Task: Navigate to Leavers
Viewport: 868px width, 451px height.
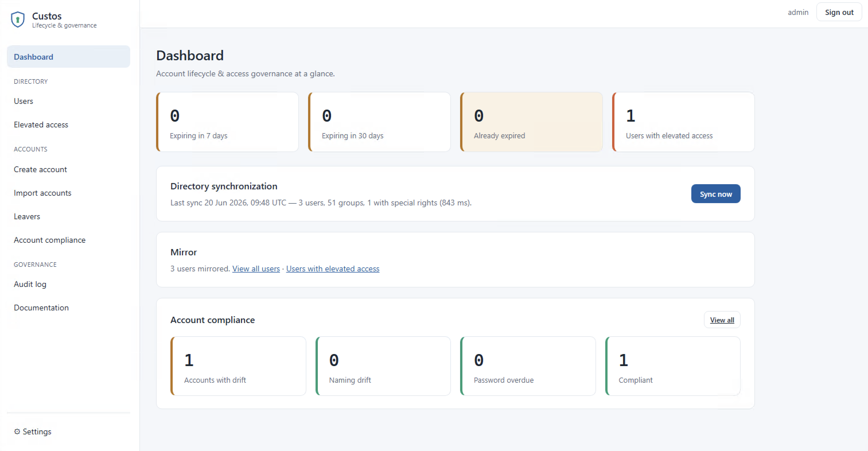Action: point(27,217)
